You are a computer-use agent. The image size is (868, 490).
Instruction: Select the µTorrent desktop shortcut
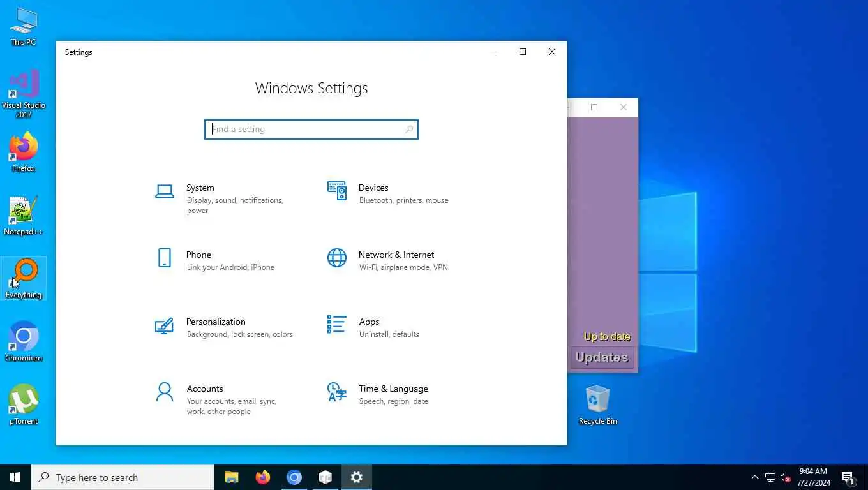[24, 405]
